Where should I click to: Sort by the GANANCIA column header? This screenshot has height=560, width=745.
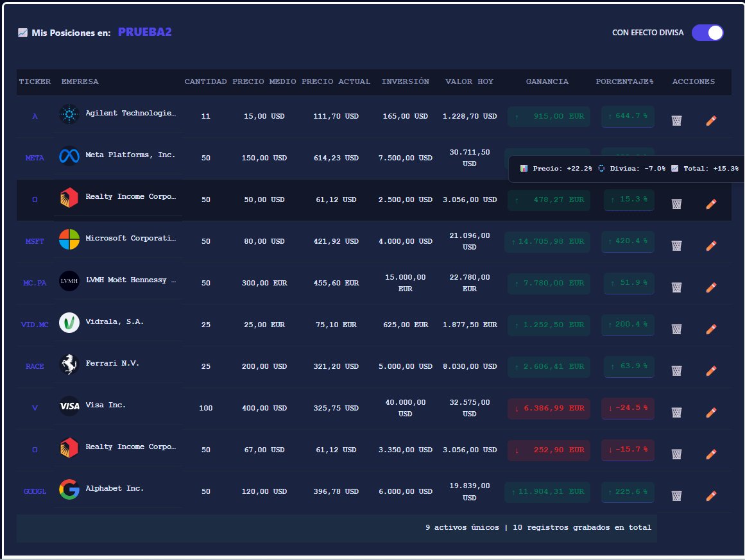pos(547,81)
